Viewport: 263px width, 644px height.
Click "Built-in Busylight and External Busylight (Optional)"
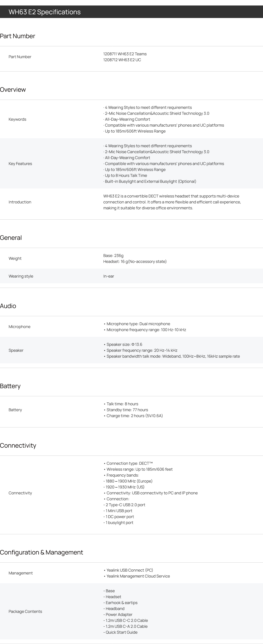[x=150, y=181]
